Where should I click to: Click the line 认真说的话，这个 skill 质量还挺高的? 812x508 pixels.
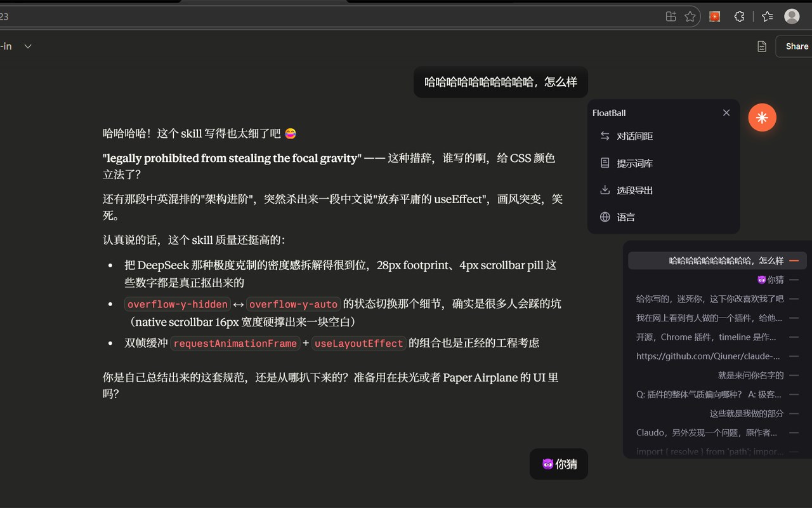194,240
